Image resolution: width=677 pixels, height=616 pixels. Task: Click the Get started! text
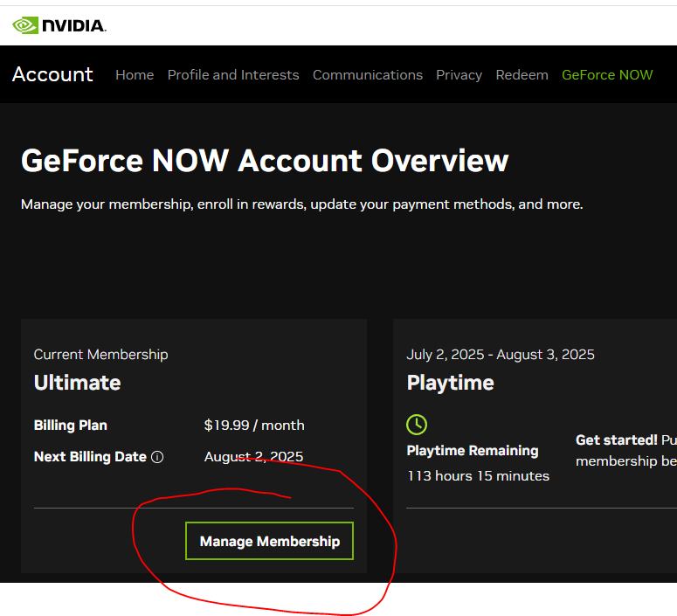616,440
